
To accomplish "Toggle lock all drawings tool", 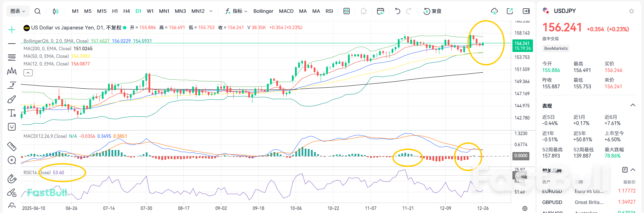I will pos(12,193).
